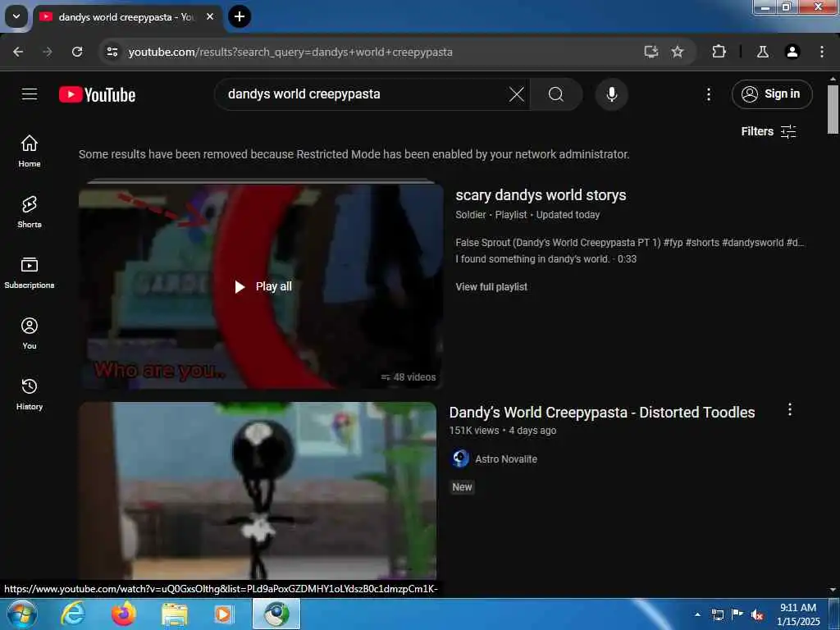Screen dimensions: 840x630
Task: Open the Chrome three-dot menu
Action: click(x=822, y=52)
